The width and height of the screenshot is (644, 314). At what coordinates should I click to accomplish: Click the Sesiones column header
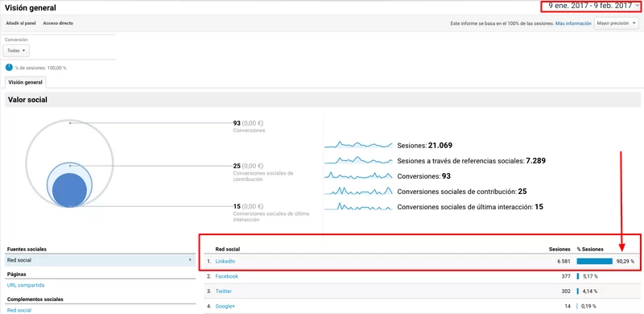click(x=559, y=249)
